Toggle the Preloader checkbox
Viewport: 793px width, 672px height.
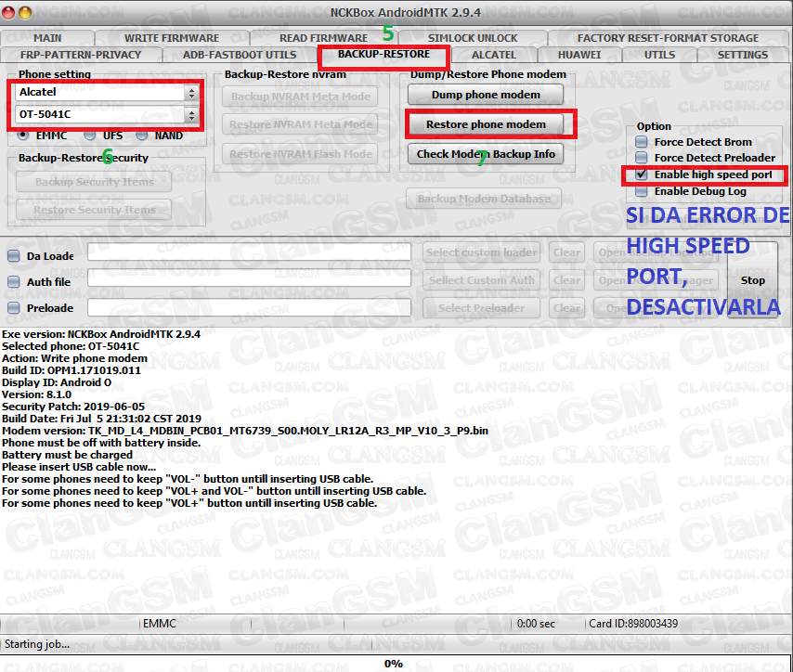14,307
